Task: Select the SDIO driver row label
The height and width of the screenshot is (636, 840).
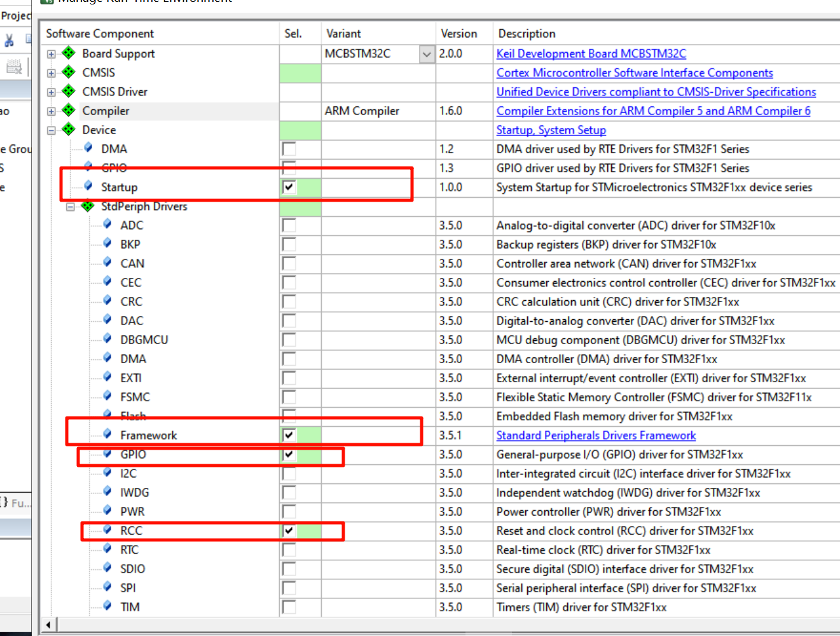Action: coord(133,569)
